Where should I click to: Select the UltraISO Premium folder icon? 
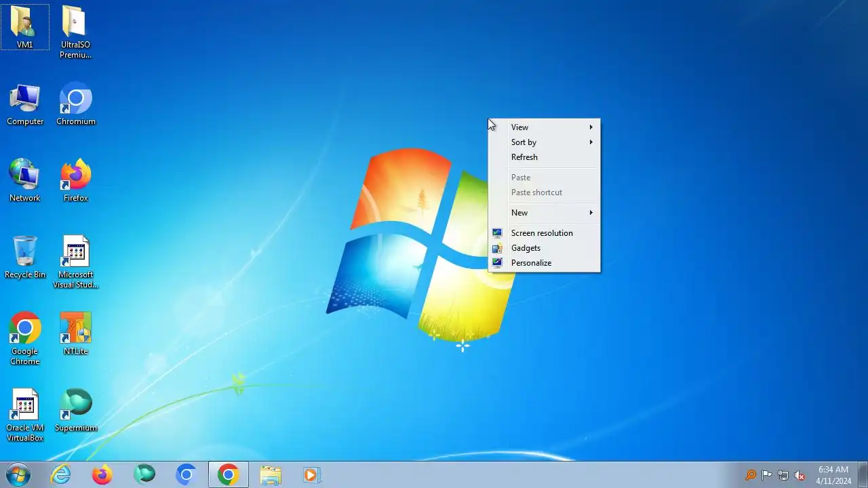tap(75, 32)
